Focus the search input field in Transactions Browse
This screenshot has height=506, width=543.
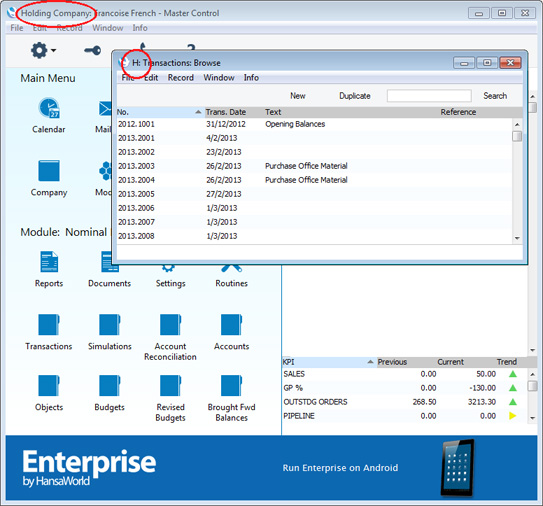coord(429,96)
